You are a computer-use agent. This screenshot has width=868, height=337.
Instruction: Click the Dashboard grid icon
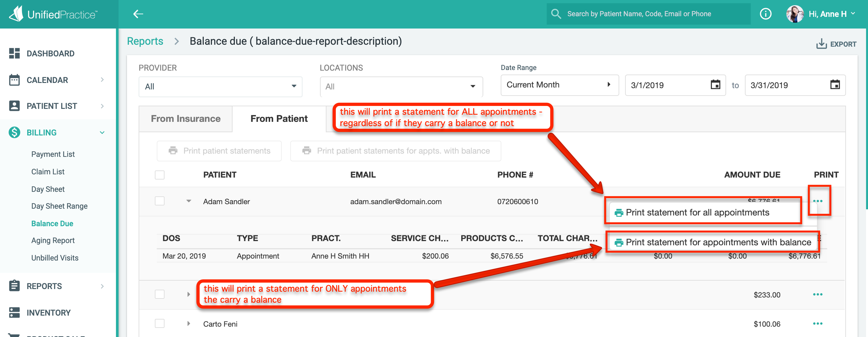point(14,53)
